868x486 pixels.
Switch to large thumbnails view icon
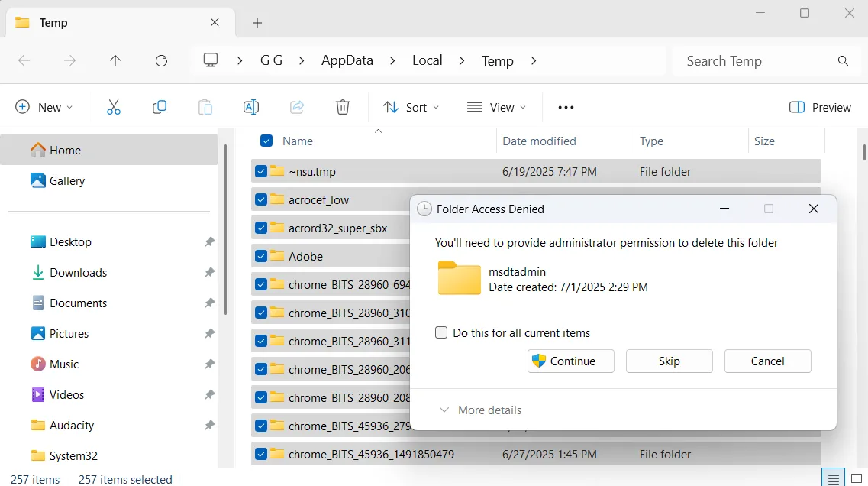point(857,478)
